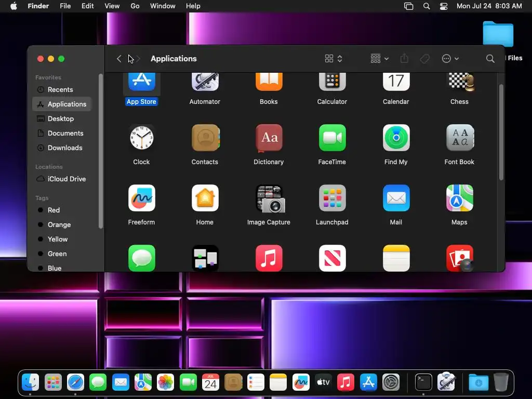Go back with the Finder back arrow
The height and width of the screenshot is (399, 532).
pyautogui.click(x=119, y=59)
